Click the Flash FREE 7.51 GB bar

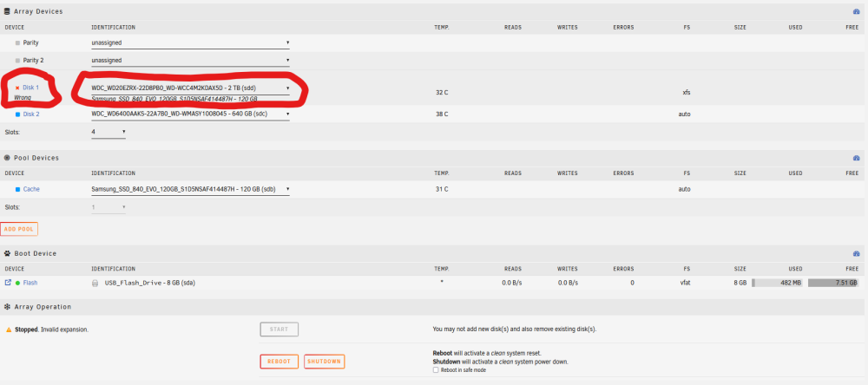(833, 283)
